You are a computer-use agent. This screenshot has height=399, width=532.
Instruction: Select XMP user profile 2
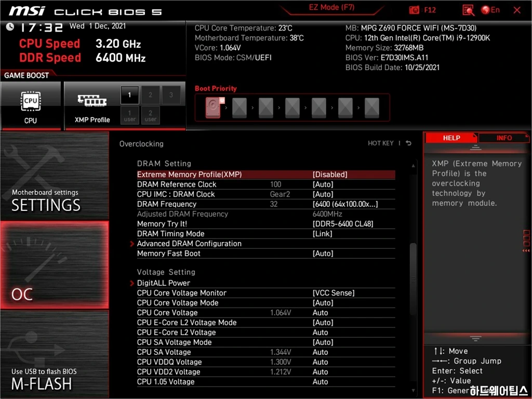click(x=150, y=115)
